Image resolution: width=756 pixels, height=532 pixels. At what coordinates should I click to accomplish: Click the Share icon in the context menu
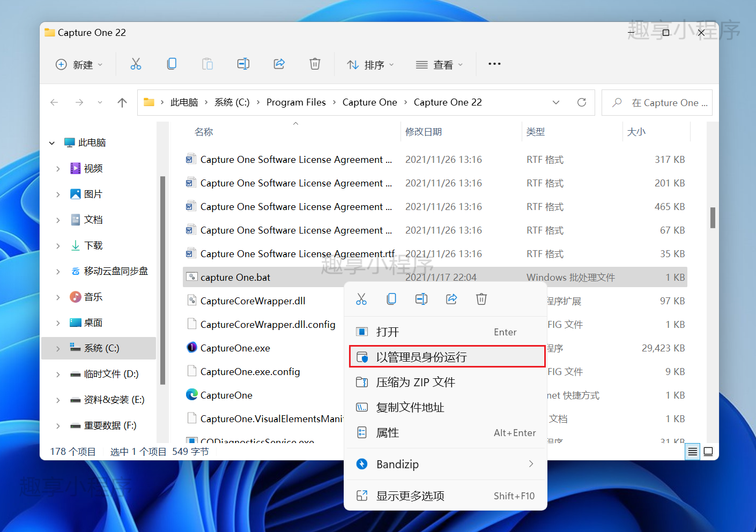[x=451, y=299]
